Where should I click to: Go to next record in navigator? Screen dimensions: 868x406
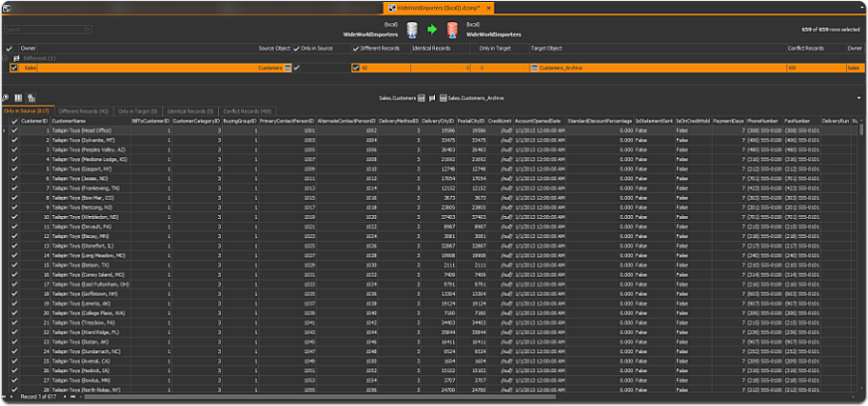(66, 397)
